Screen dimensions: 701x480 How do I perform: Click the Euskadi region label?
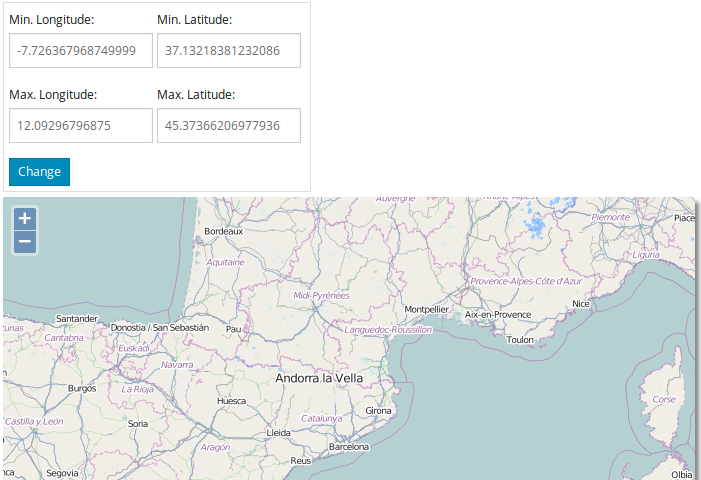point(134,348)
